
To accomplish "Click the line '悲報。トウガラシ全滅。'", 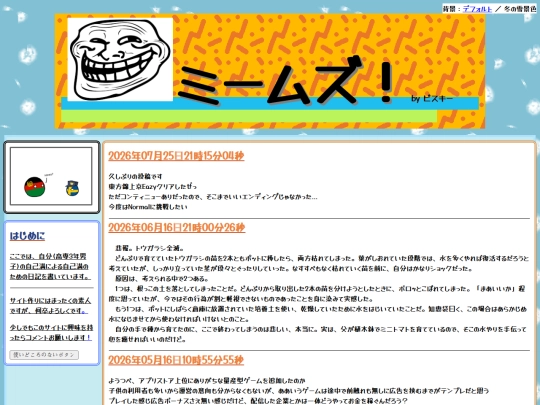I will 150,248.
